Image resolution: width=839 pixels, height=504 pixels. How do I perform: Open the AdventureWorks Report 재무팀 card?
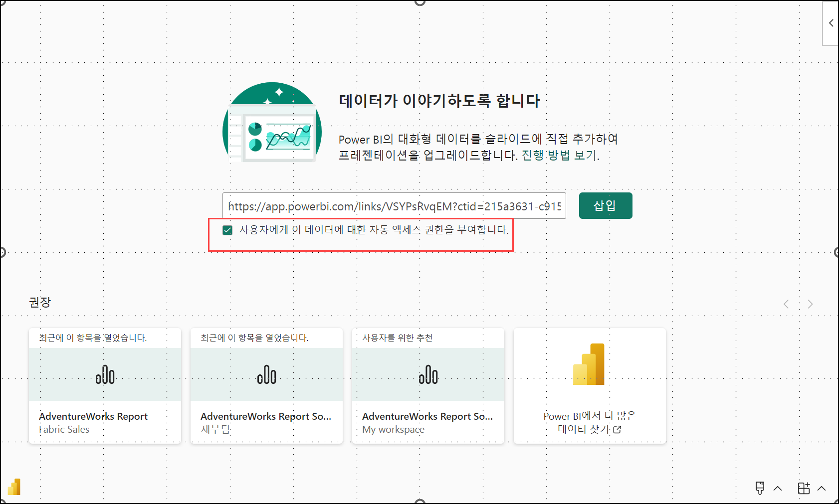click(x=266, y=385)
